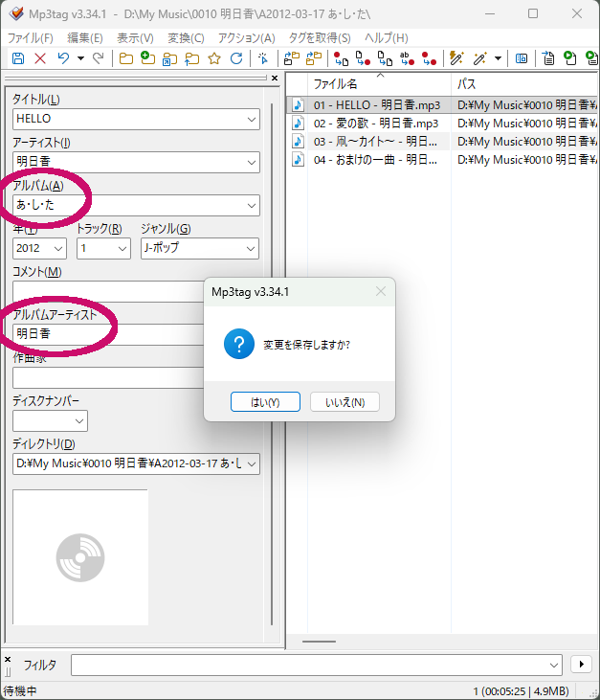Image resolution: width=600 pixels, height=700 pixels.
Task: Select file '02 - 愛の歌 - 明日香.mp3'
Action: point(376,123)
